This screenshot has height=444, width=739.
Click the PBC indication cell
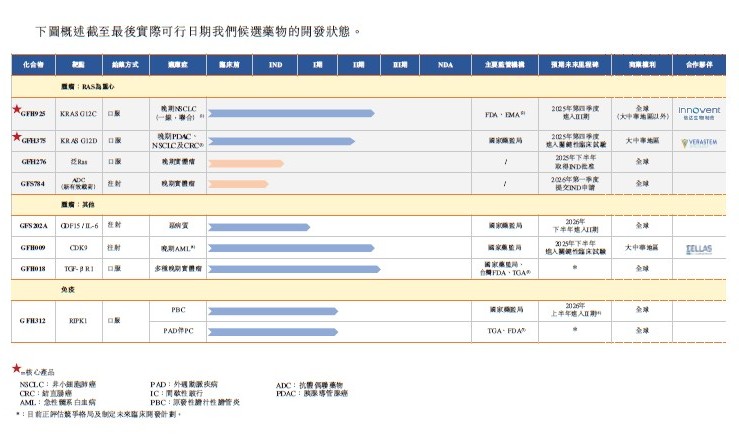point(178,310)
